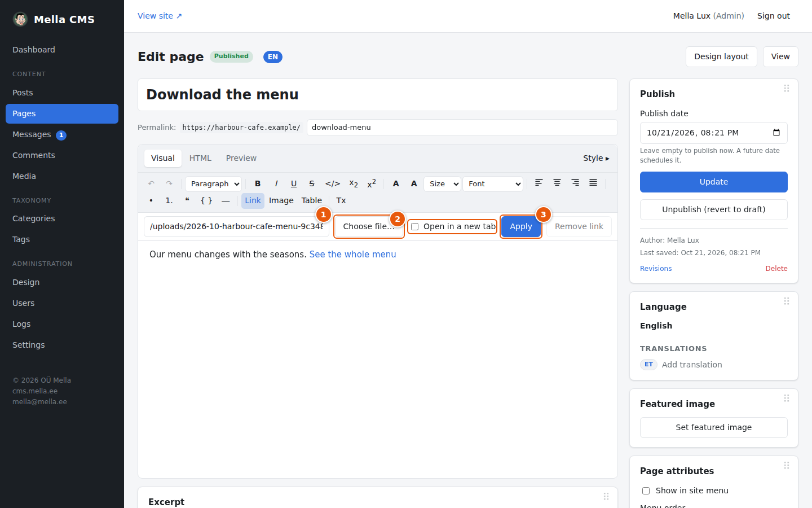Click the red Delete link
The width and height of the screenshot is (812, 508).
pyautogui.click(x=776, y=269)
